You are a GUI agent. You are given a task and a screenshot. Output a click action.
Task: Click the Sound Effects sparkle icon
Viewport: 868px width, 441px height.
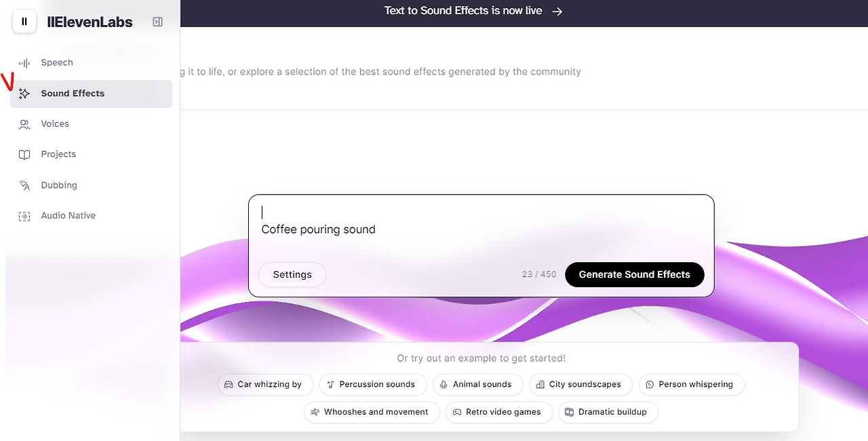point(24,94)
